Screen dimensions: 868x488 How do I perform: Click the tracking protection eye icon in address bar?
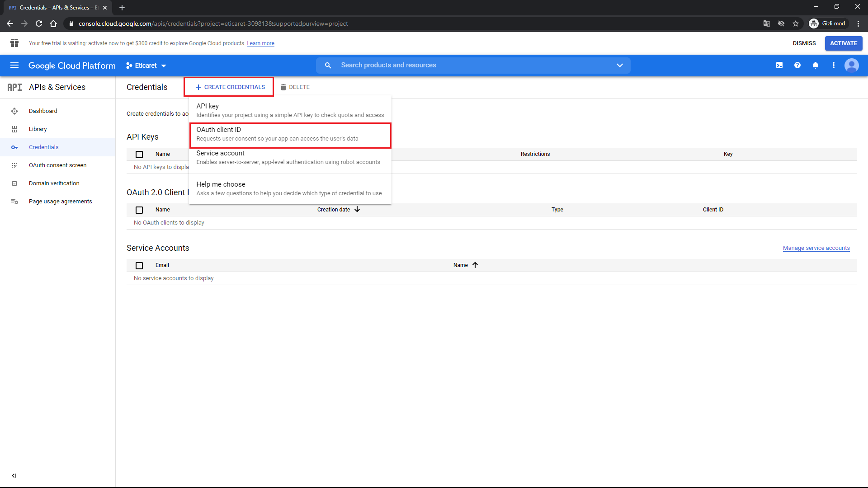pyautogui.click(x=781, y=23)
